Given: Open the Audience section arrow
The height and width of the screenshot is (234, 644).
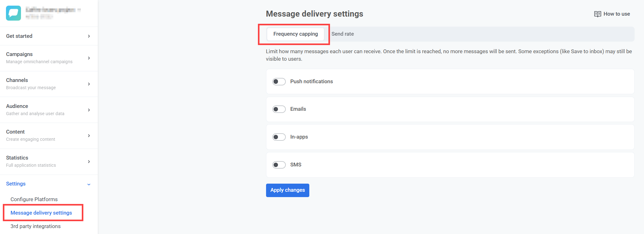Looking at the screenshot, I should (89, 110).
